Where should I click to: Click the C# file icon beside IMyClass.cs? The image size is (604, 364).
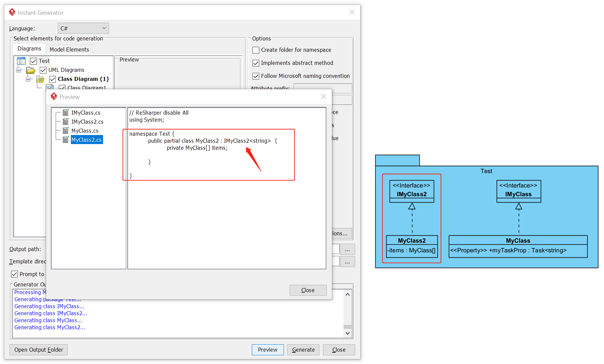click(x=66, y=113)
